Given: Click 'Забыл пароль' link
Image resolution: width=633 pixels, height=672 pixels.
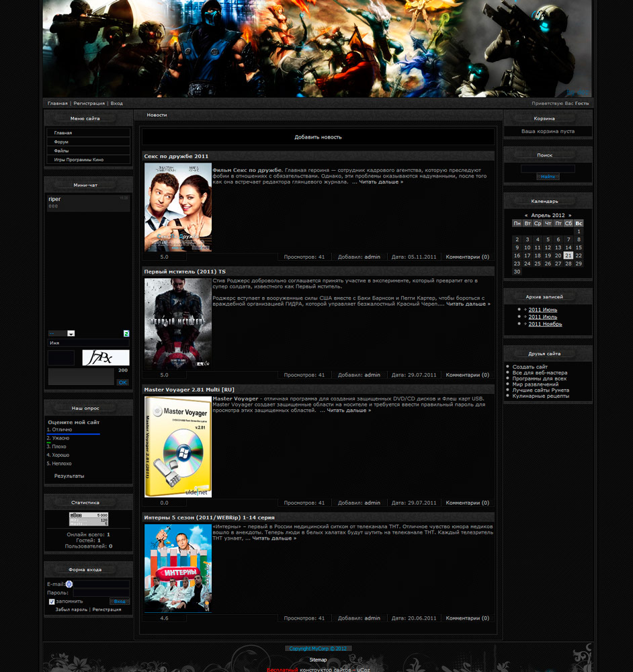Looking at the screenshot, I should (71, 610).
